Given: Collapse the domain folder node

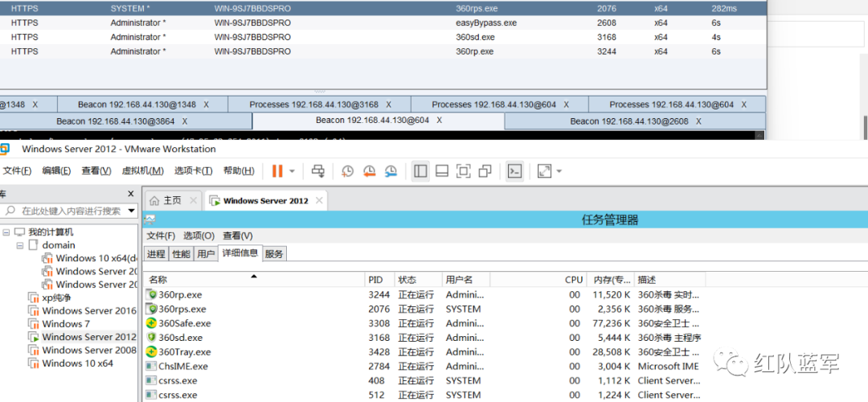Looking at the screenshot, I should pos(20,244).
